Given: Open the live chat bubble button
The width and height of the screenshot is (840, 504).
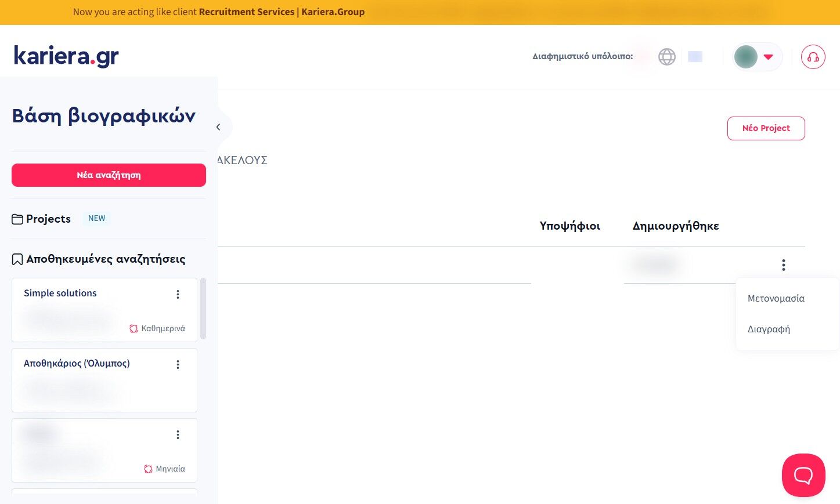Looking at the screenshot, I should (x=803, y=475).
